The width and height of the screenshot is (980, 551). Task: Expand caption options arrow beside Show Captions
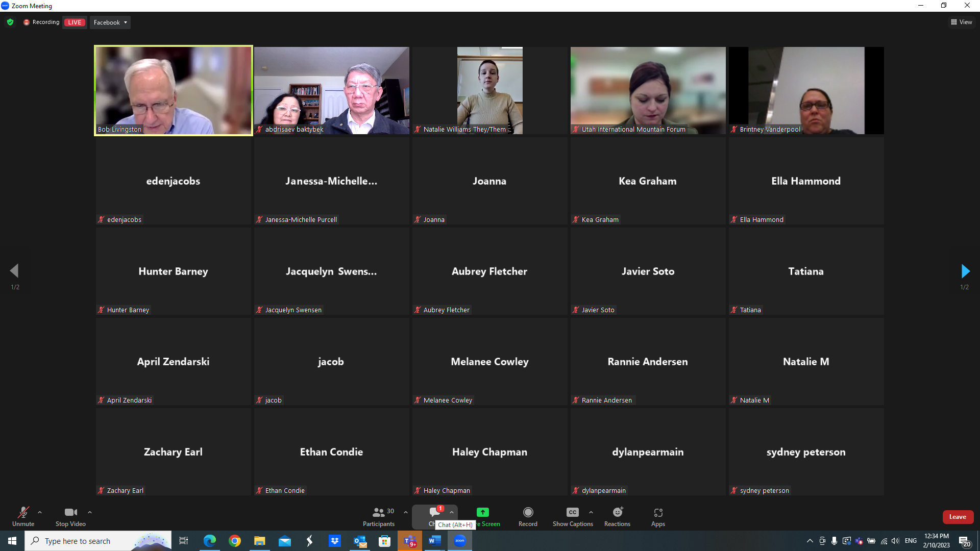click(x=591, y=512)
